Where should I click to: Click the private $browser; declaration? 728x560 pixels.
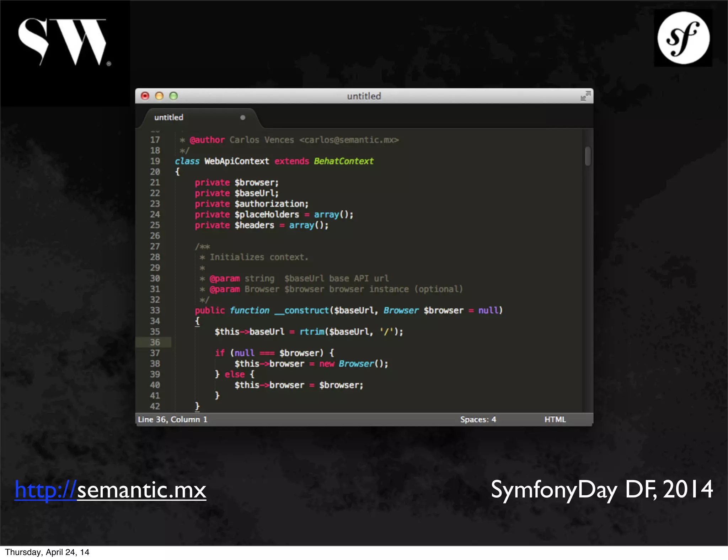[x=237, y=182]
